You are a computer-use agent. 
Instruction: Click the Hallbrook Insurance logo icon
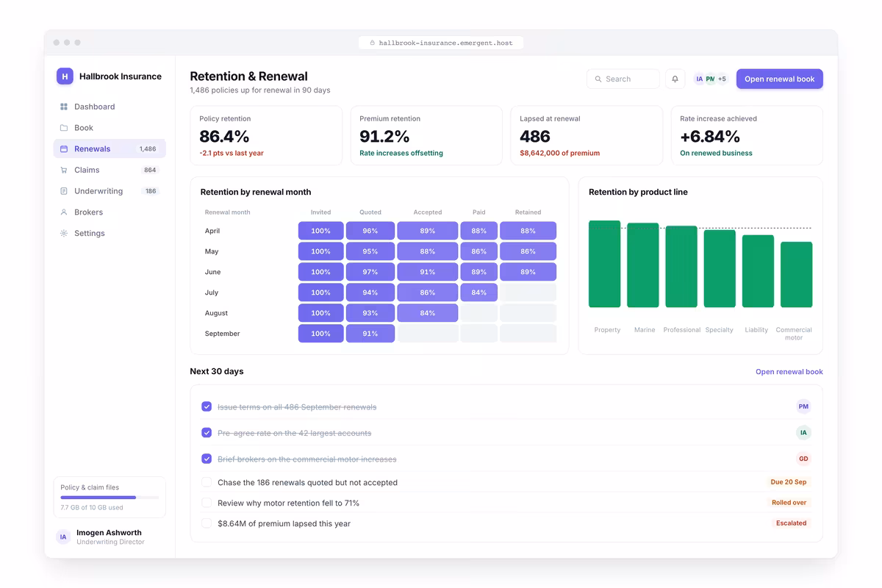pos(65,76)
